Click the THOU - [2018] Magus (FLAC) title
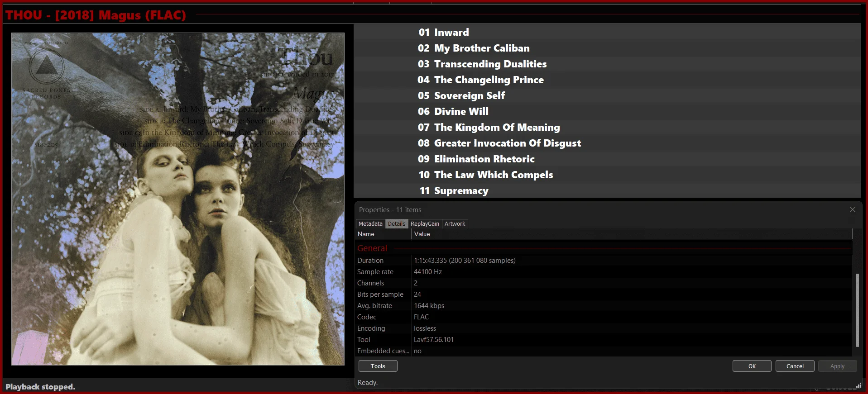The height and width of the screenshot is (394, 868). (x=96, y=15)
